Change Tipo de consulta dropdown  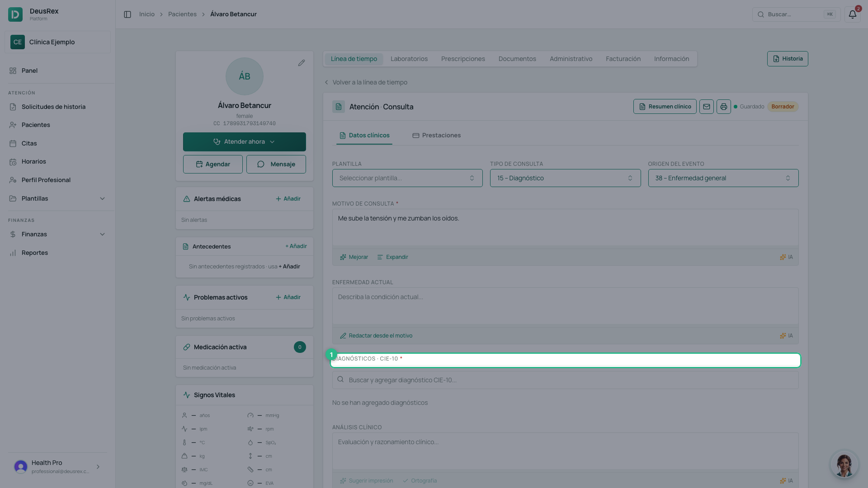tap(565, 178)
